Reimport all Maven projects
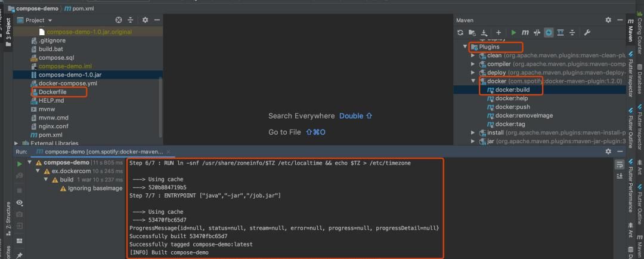Image resolution: width=644 pixels, height=259 pixels. point(460,32)
